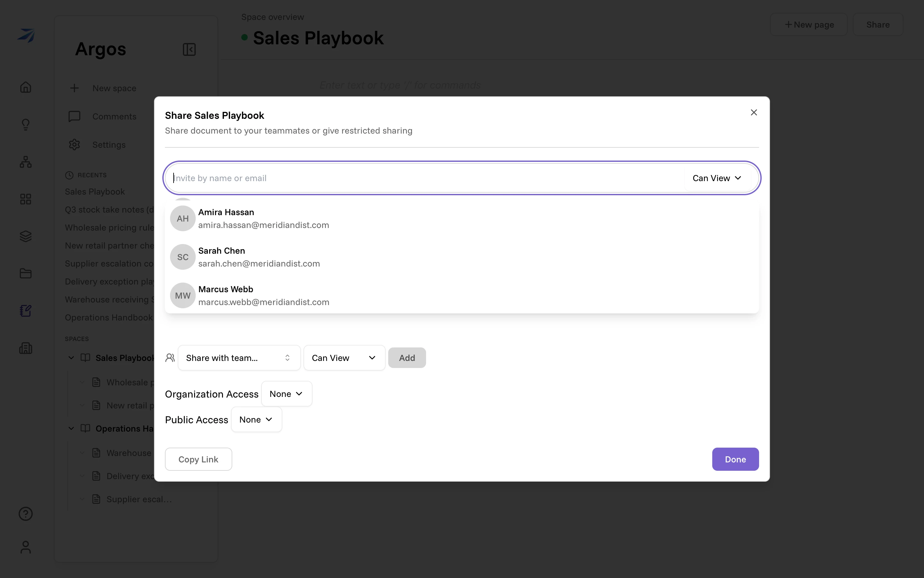924x578 pixels.
Task: Open recent 'Supplier escalation' item
Action: click(x=109, y=263)
